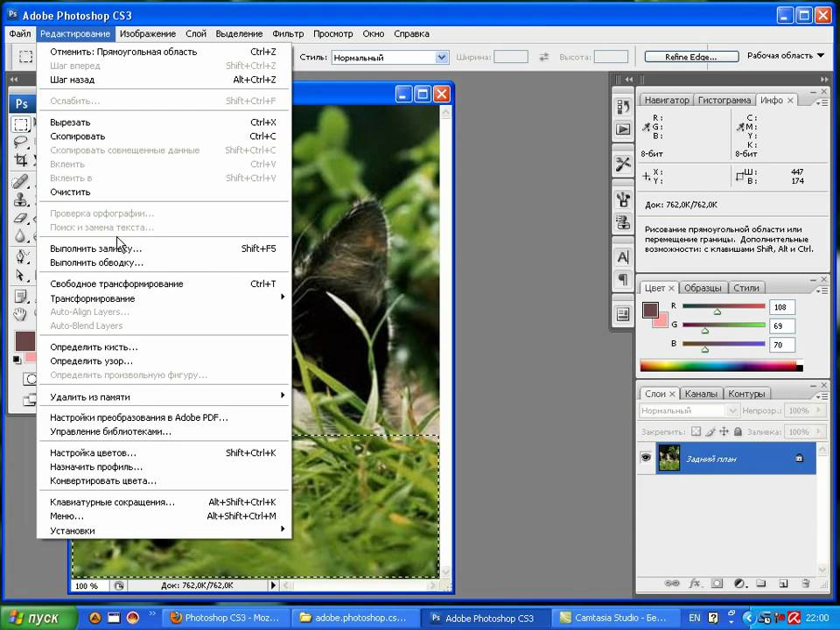Choose Выполнить заливку from the menu
The image size is (840, 630).
click(164, 248)
